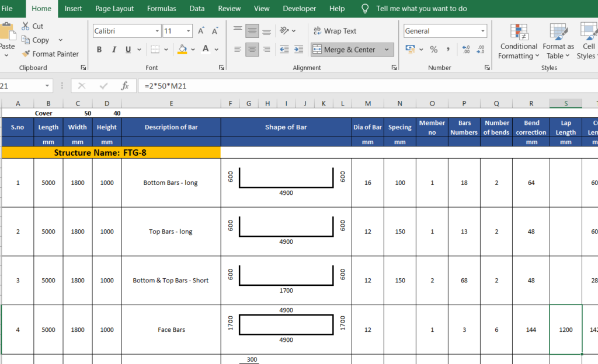The width and height of the screenshot is (598, 364).
Task: Click Decrease Decimal icon
Action: (481, 49)
